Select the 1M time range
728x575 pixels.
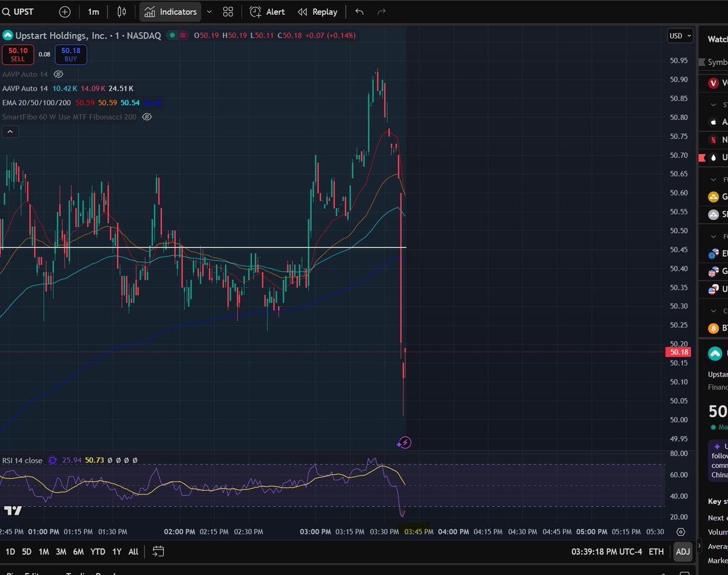click(44, 552)
